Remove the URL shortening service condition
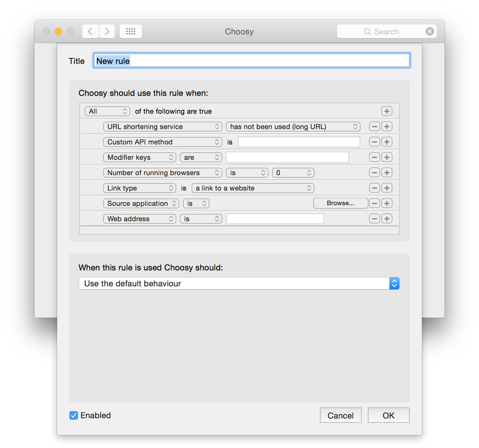 point(375,127)
